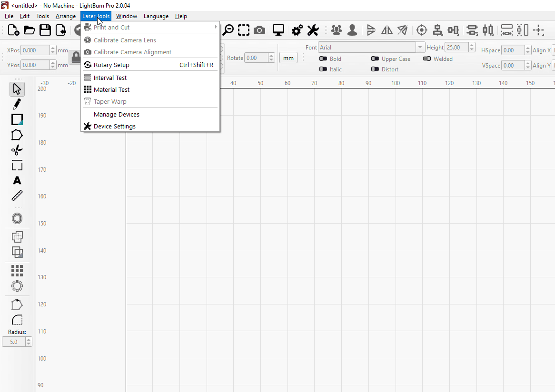Screen dimensions: 555x392
Task: Select the Create Text A tool
Action: [x=17, y=180]
